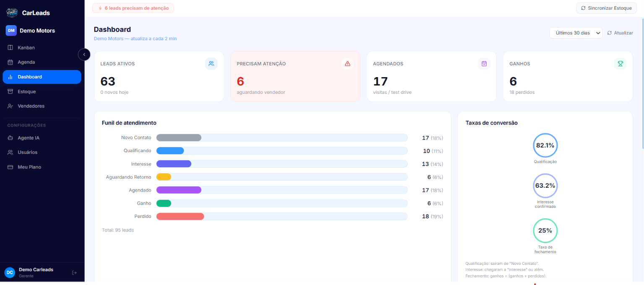Screen dimensions: 644x285
Task: Go to Estoque in the sidebar
Action: [42, 91]
